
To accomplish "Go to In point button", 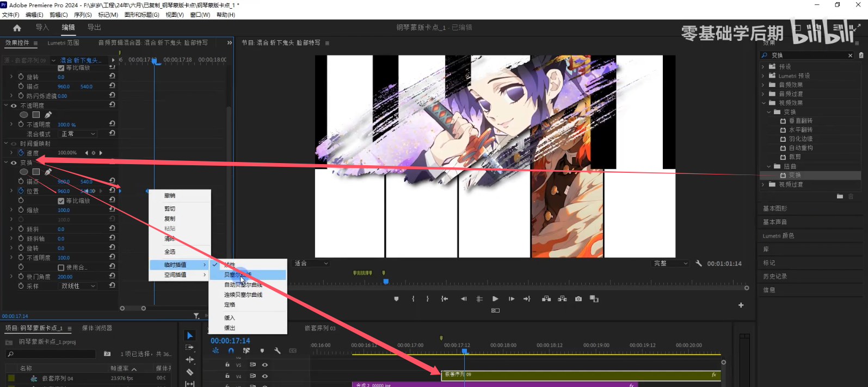I will (x=445, y=299).
